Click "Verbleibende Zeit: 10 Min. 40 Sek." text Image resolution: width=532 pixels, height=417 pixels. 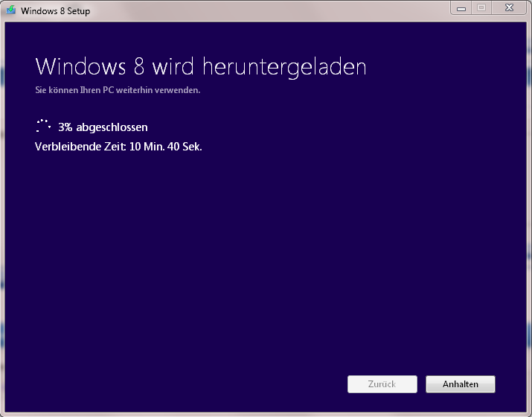pyautogui.click(x=118, y=147)
